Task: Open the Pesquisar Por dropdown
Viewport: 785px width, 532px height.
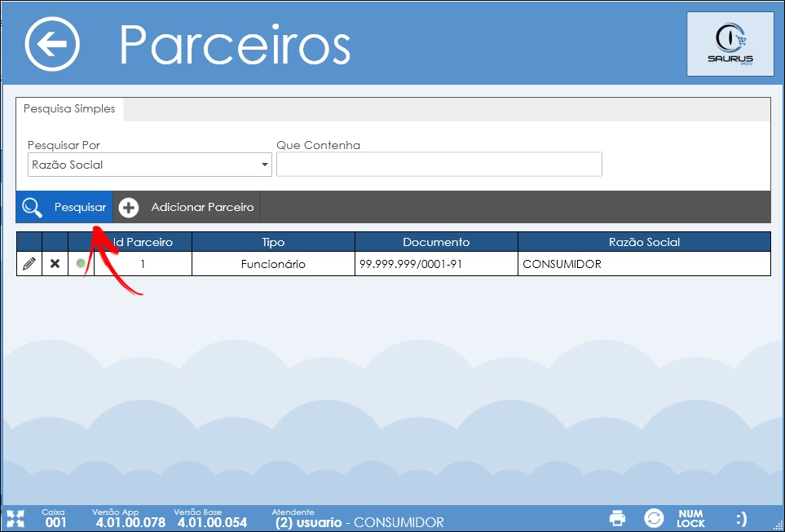Action: click(x=150, y=165)
